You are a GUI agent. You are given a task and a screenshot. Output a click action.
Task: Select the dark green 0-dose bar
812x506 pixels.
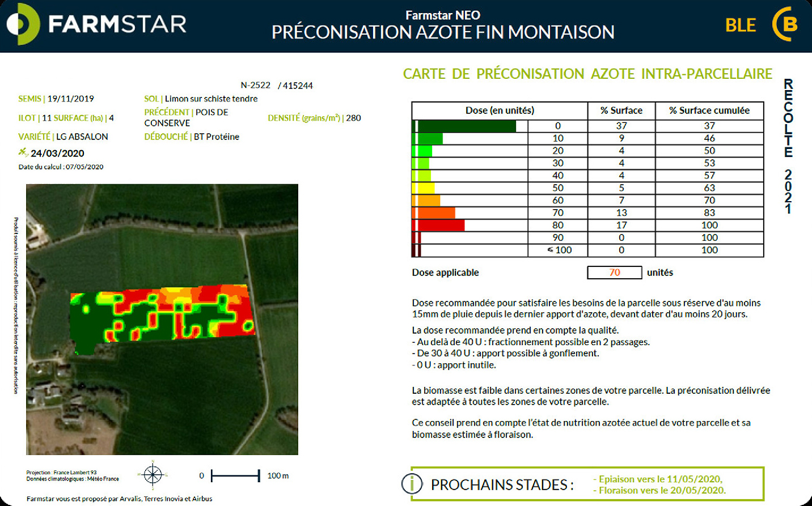click(466, 126)
